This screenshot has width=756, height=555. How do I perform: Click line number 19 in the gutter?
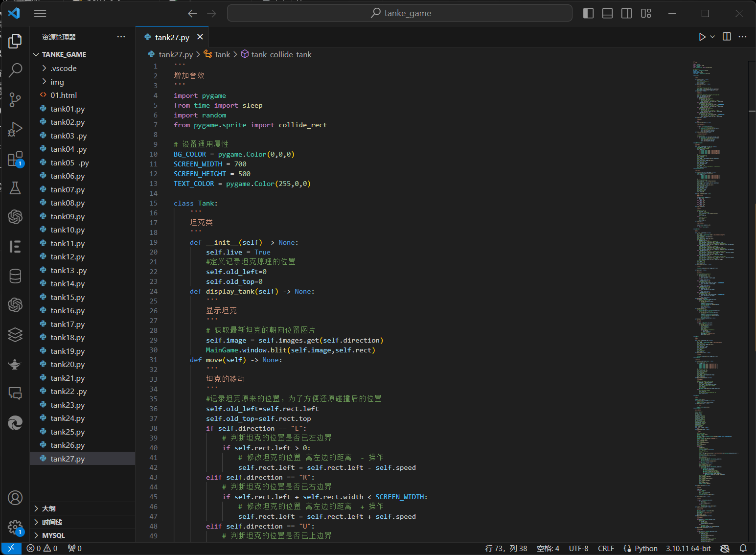154,242
